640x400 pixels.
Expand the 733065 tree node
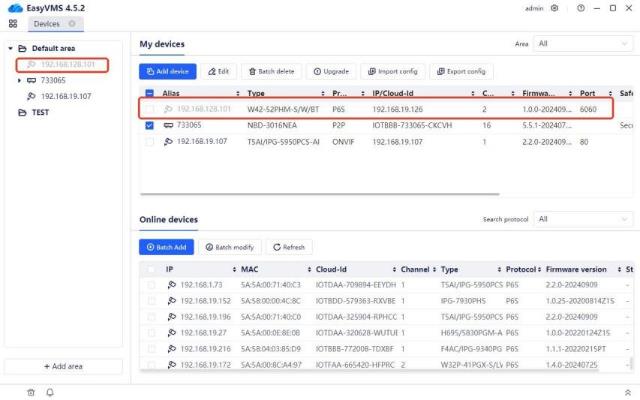[20, 80]
